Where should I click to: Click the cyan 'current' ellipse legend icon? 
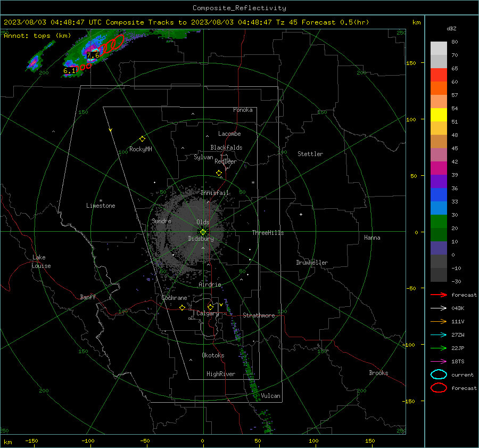[x=439, y=374]
